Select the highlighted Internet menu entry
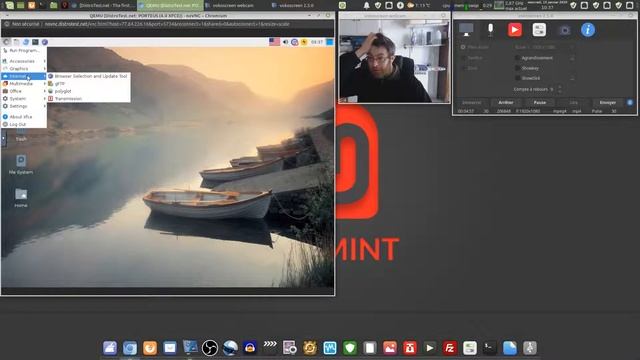The width and height of the screenshot is (640, 360). [x=24, y=76]
